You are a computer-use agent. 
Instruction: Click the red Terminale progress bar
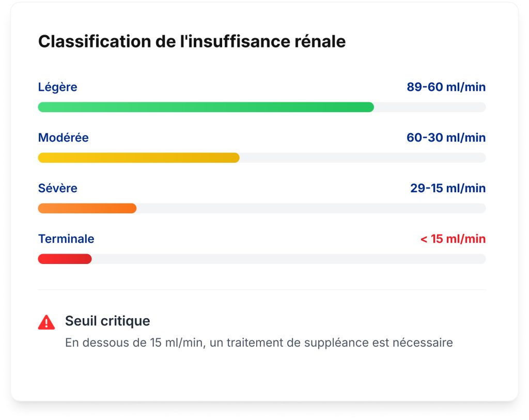click(x=65, y=259)
